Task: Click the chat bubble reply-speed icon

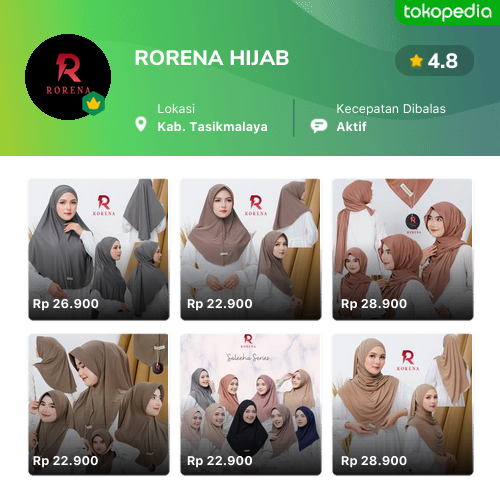Action: pyautogui.click(x=319, y=126)
